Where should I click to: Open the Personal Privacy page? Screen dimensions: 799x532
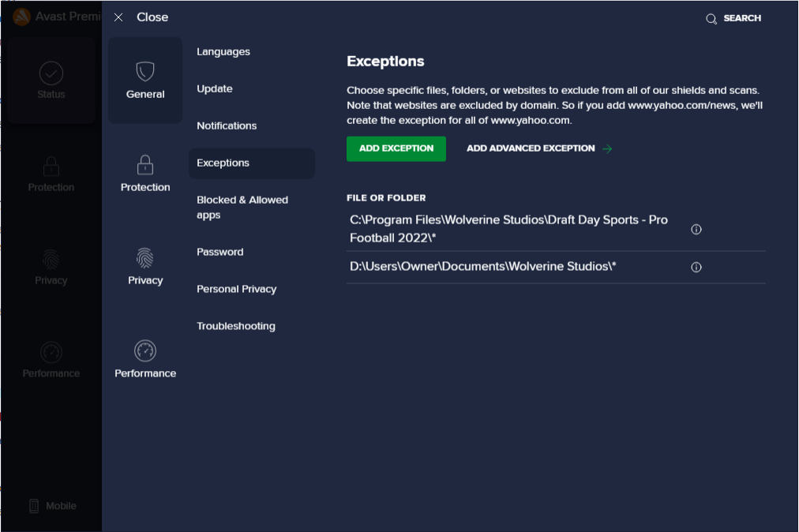pos(236,289)
